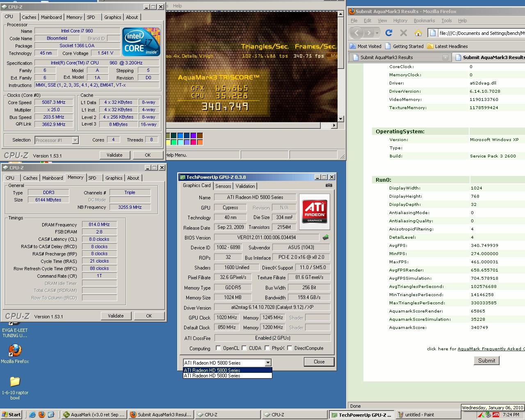Screen dimensions: 525x420
Task: Click Paint vertical scrollbar up arrow
Action: [340, 14]
